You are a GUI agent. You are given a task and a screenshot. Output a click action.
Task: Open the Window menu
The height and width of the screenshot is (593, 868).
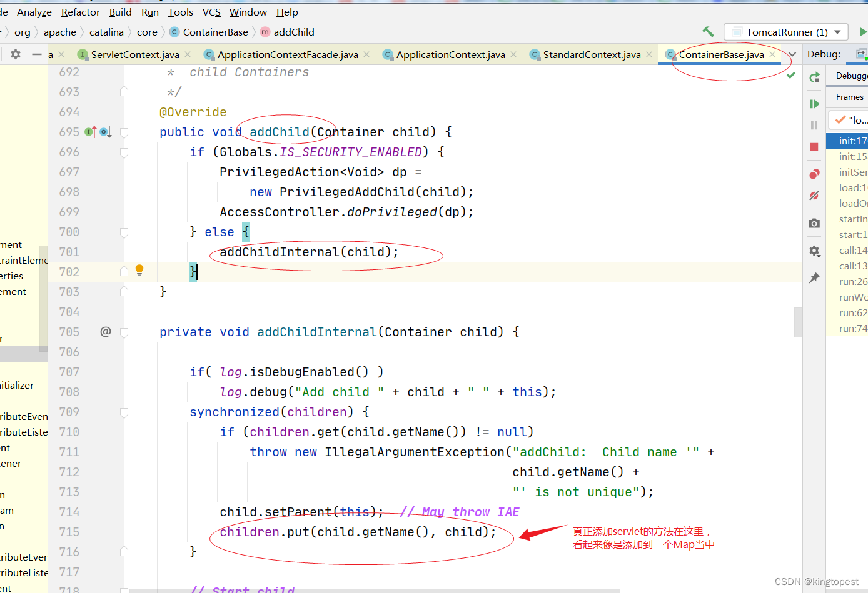(x=248, y=12)
